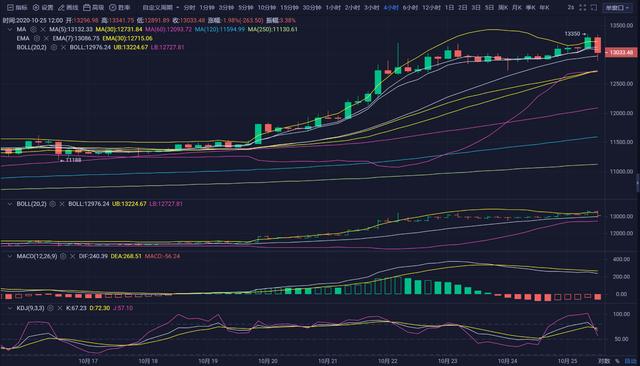Click the MA(30):12731.84 legend value
Viewport: 640px width, 366px height.
[119, 29]
